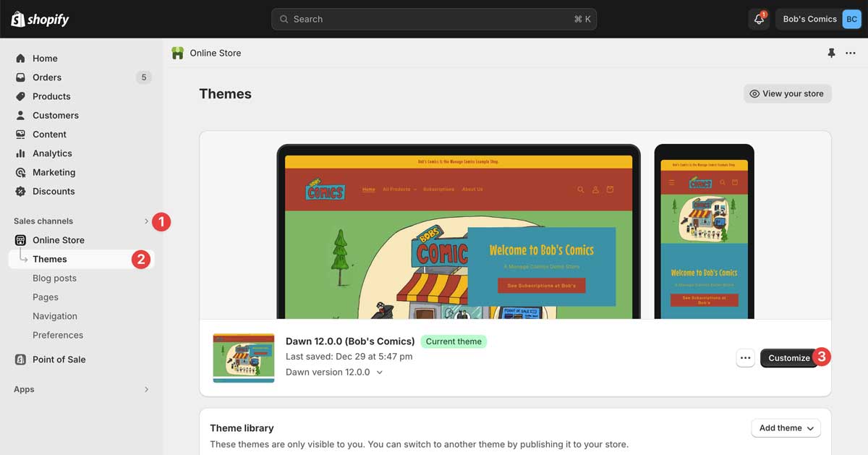Open theme actions three-dot button
Viewport: 868px width, 455px height.
tap(745, 358)
